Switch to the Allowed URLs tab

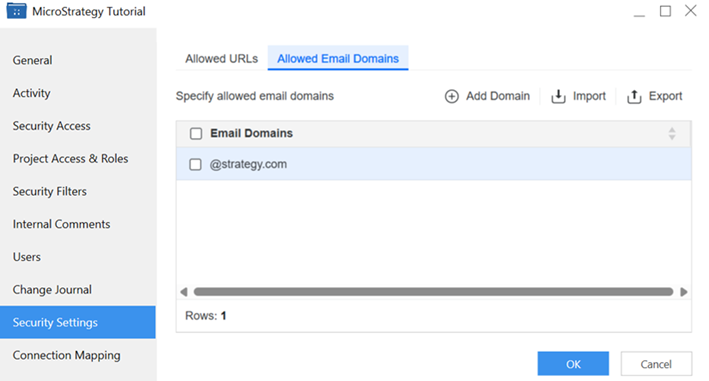(222, 58)
